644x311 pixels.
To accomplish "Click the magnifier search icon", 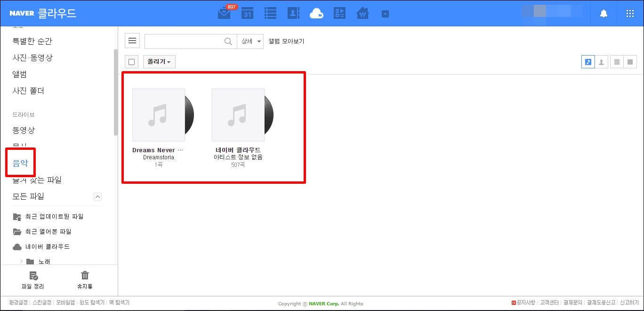I will [228, 41].
